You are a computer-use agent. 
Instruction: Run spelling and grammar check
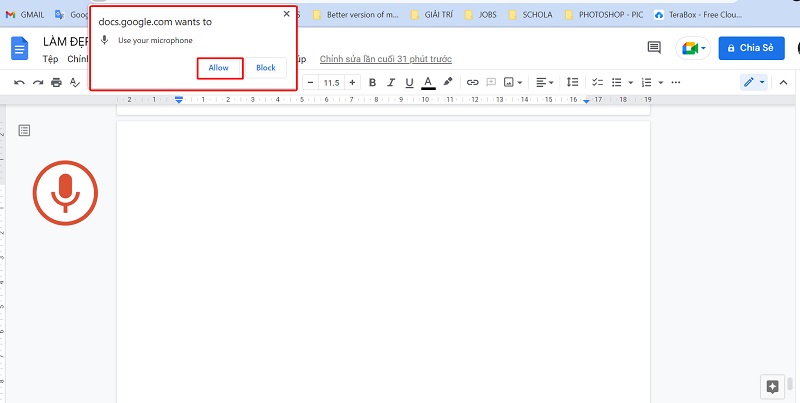[75, 83]
